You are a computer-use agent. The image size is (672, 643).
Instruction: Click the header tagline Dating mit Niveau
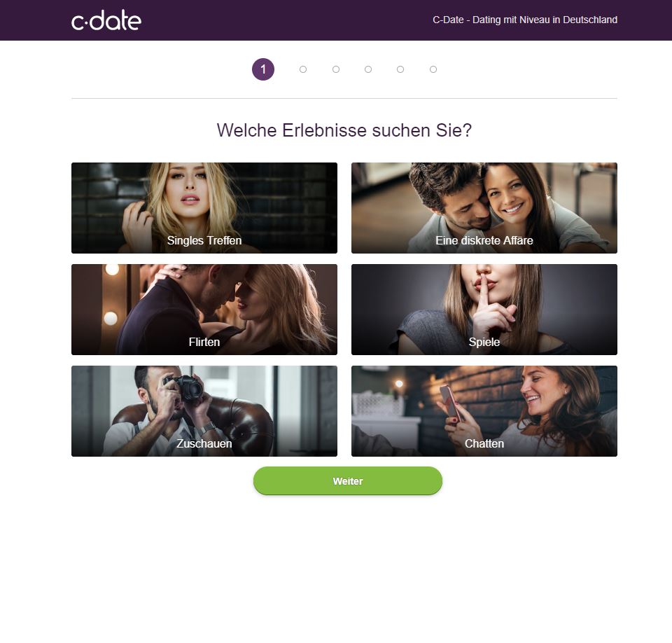525,20
